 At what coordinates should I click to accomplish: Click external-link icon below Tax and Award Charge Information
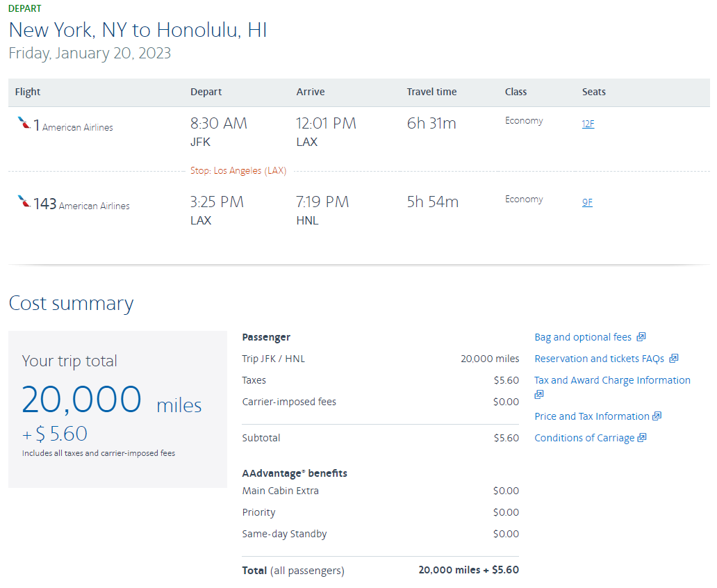point(539,395)
